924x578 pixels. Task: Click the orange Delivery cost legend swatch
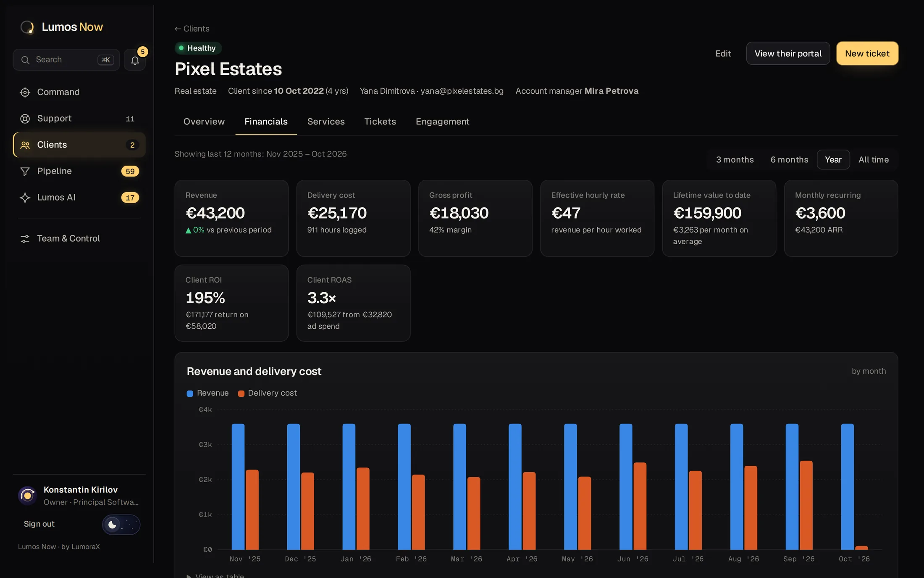(241, 393)
